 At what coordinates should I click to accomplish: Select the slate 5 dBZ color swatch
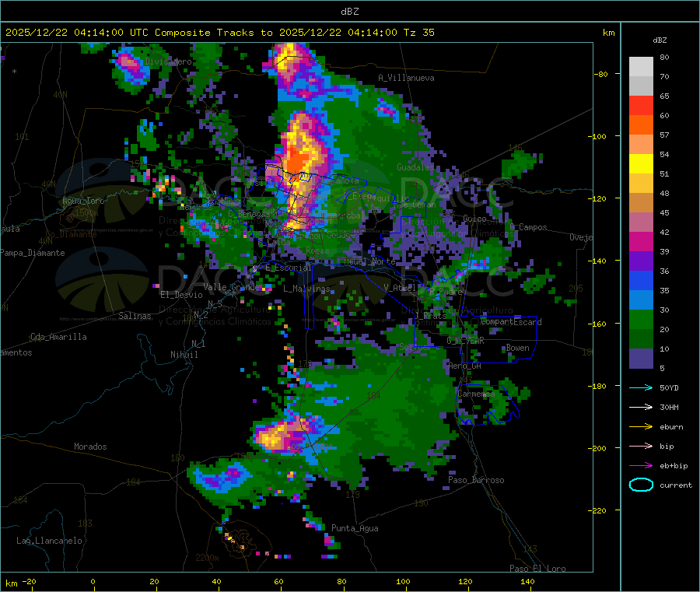click(641, 359)
